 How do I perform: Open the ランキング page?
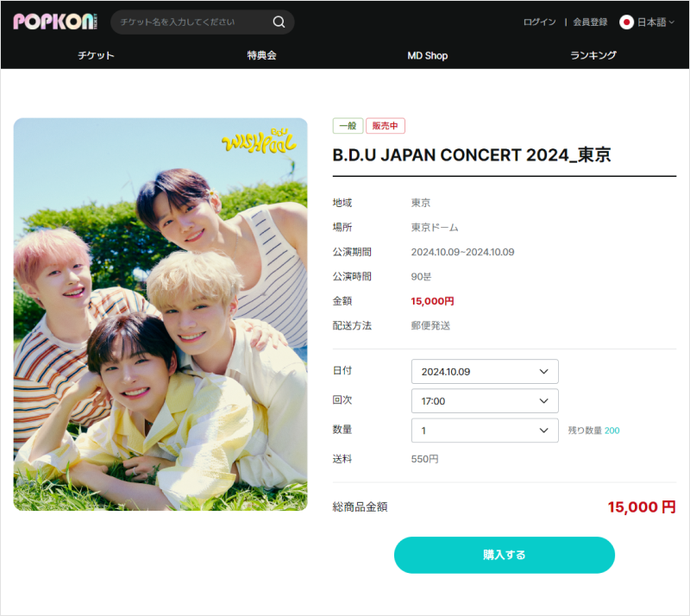593,55
